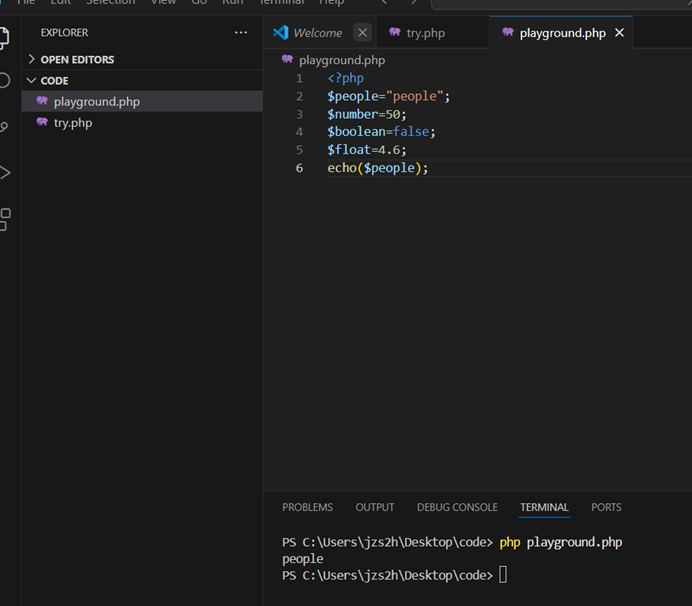The height and width of the screenshot is (606, 692).
Task: Open the Source Control activity bar icon
Action: [4, 127]
